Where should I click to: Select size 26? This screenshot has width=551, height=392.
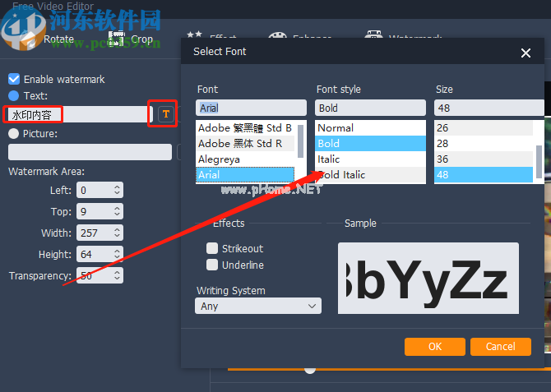pos(484,128)
